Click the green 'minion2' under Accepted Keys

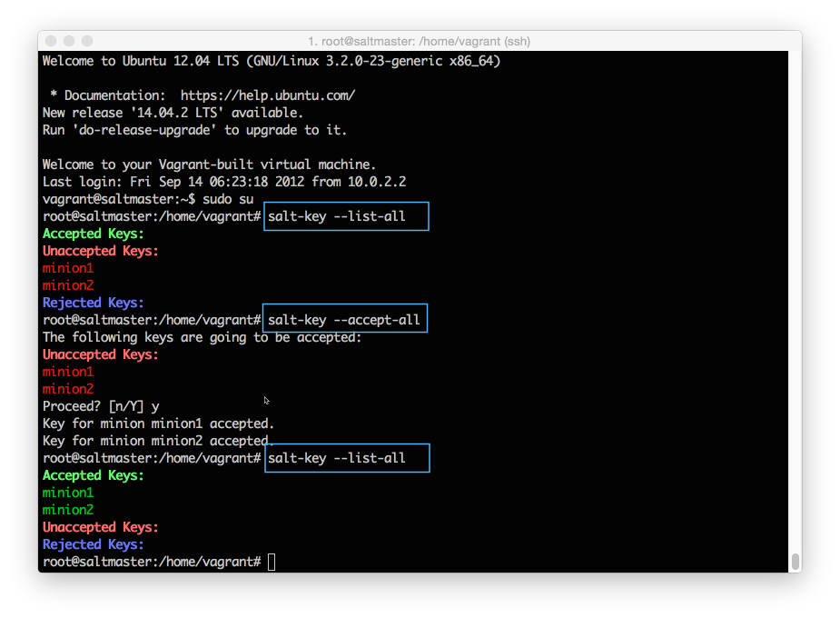point(68,510)
